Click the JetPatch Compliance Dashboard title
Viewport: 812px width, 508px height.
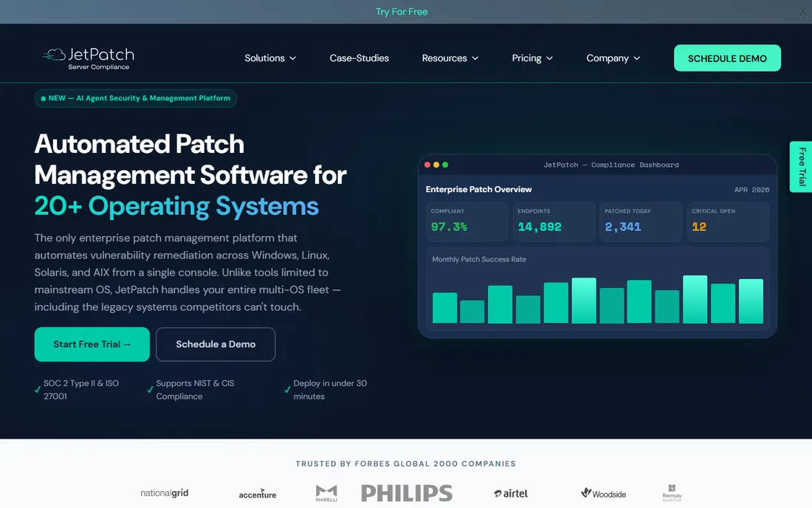coord(611,165)
